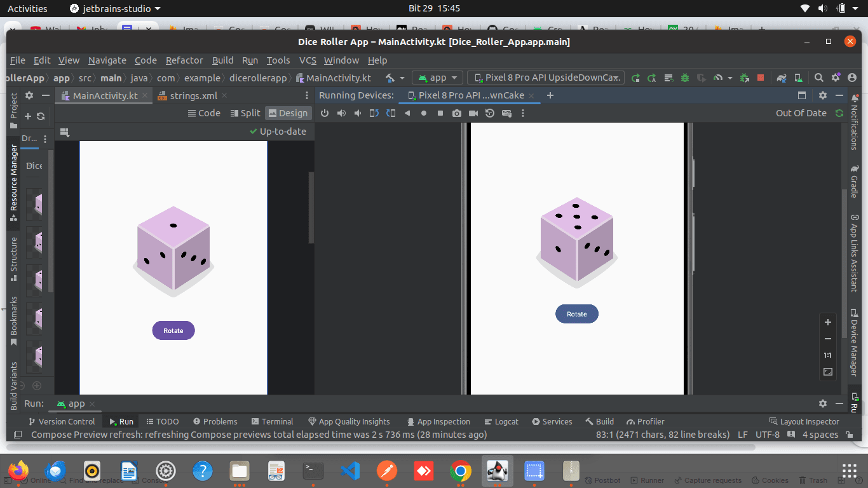Open the Build menu
This screenshot has height=488, width=868.
(x=222, y=60)
